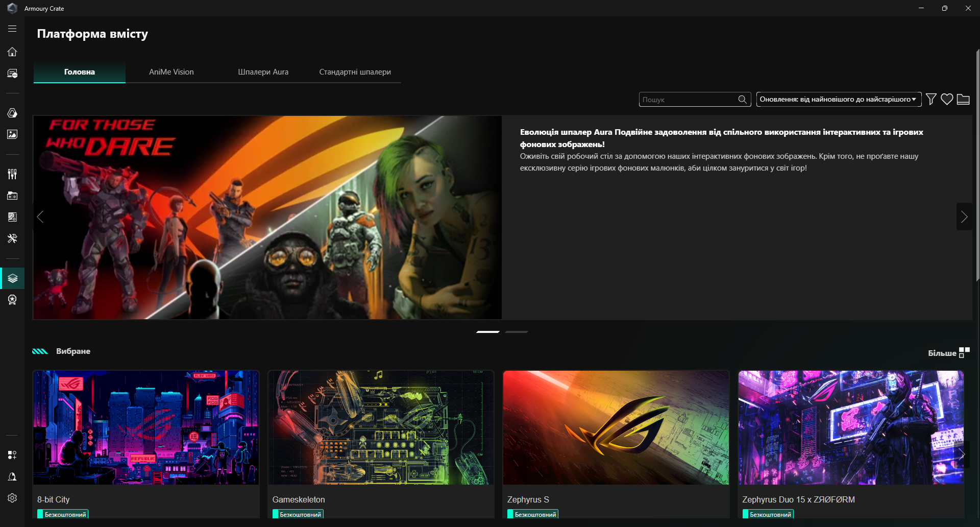
Task: Click Безкоштовний badge under Gameskeleton
Action: (x=298, y=514)
